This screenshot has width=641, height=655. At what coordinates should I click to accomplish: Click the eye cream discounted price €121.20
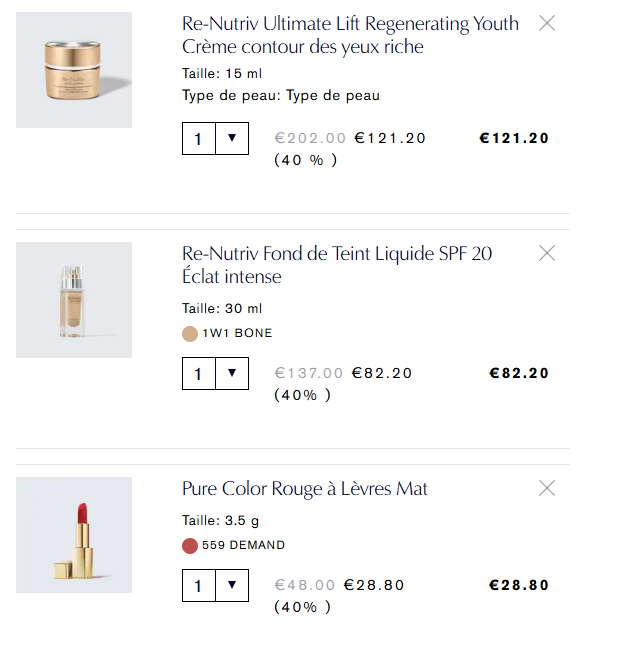coord(390,139)
